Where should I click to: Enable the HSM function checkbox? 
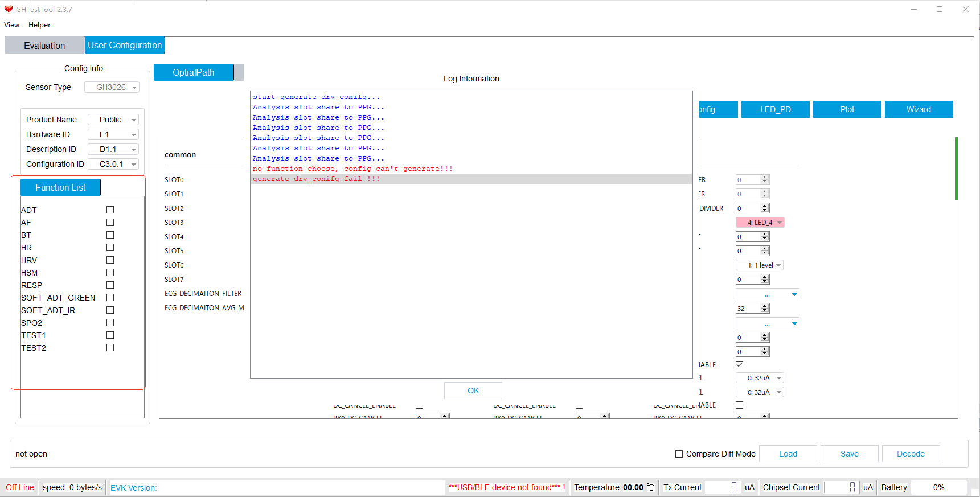point(110,273)
